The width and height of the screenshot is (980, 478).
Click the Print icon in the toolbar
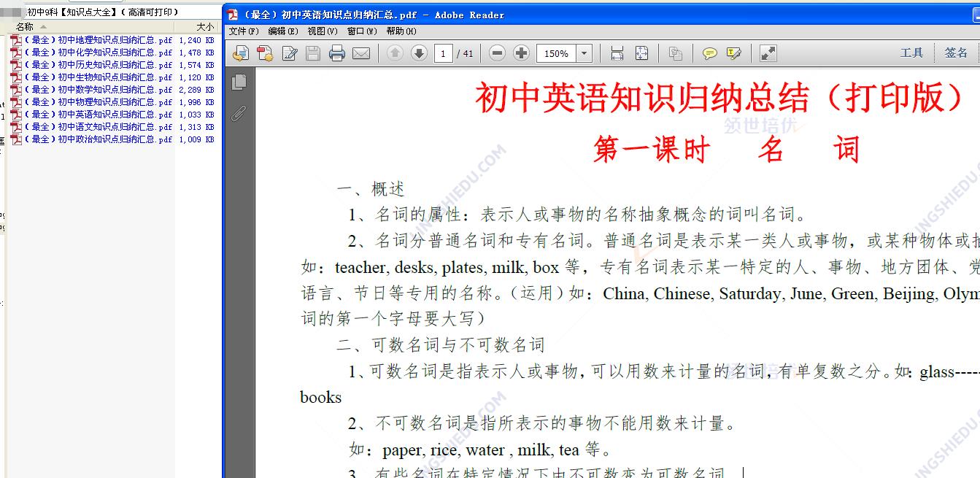[336, 53]
